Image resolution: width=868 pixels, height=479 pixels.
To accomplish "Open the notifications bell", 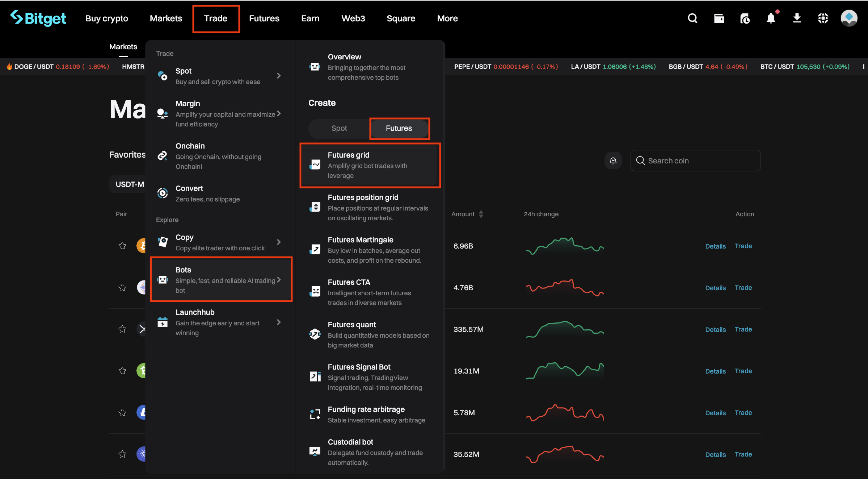I will tap(771, 18).
